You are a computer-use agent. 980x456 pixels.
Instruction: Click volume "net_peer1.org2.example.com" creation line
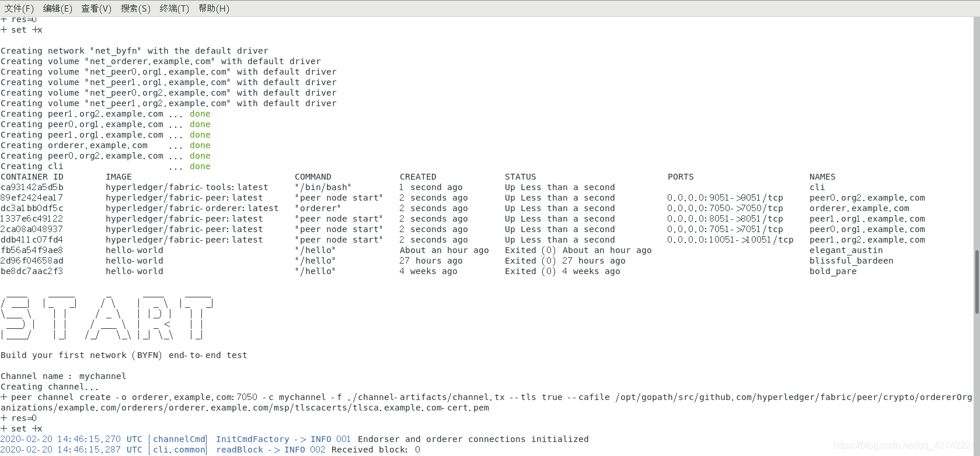click(x=169, y=103)
